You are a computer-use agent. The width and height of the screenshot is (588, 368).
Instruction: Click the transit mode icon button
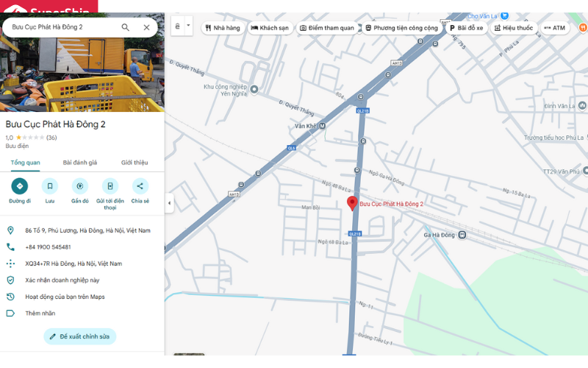(178, 26)
